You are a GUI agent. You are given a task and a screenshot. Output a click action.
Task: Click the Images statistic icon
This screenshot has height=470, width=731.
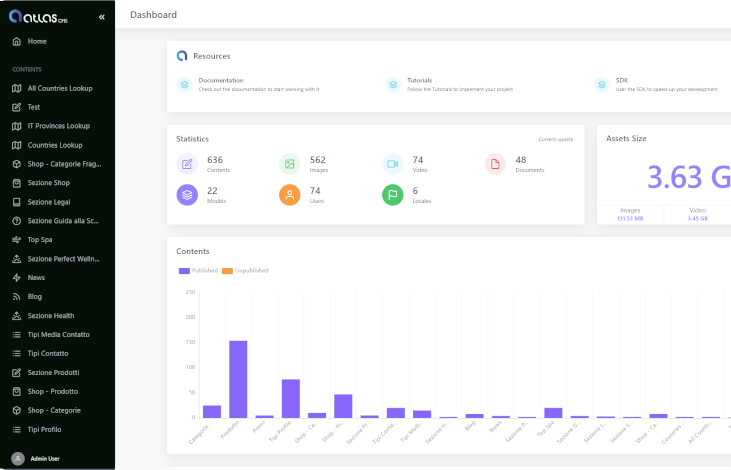tap(289, 164)
